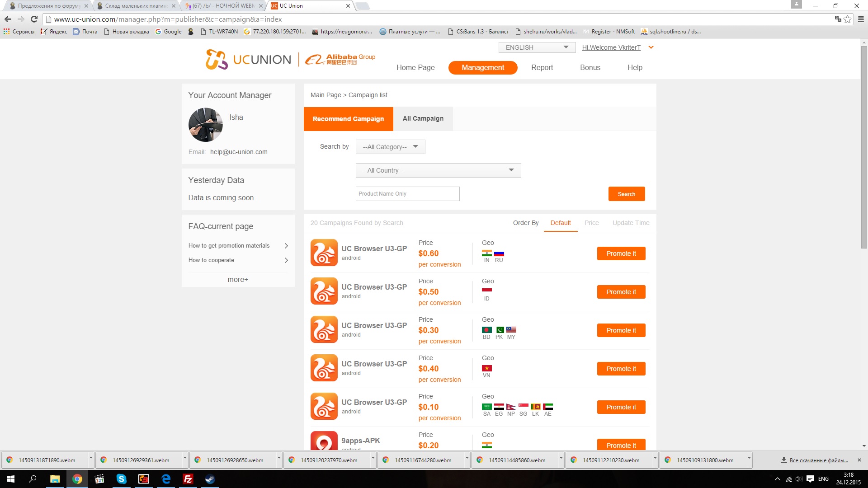Image resolution: width=868 pixels, height=488 pixels.
Task: Open the Help menu
Action: click(x=635, y=67)
